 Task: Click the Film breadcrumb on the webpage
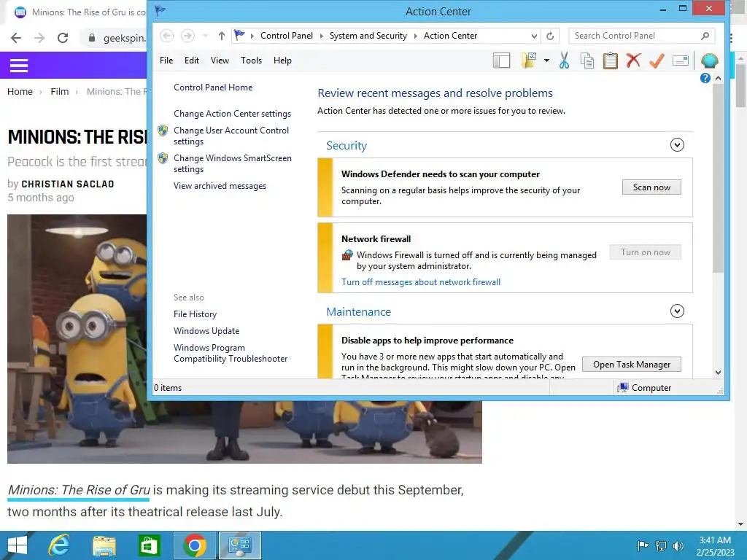click(x=60, y=91)
